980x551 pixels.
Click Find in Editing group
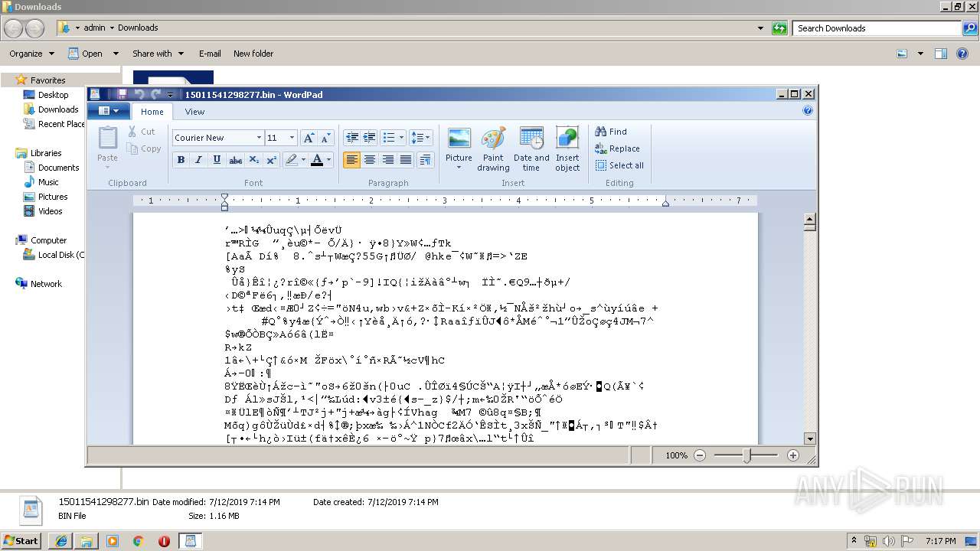(x=611, y=132)
